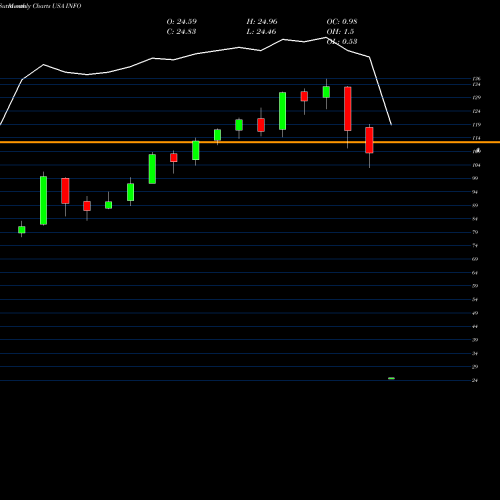The width and height of the screenshot is (500, 500).
Task: Click the last red candle below the orange line
Action: coord(369,140)
